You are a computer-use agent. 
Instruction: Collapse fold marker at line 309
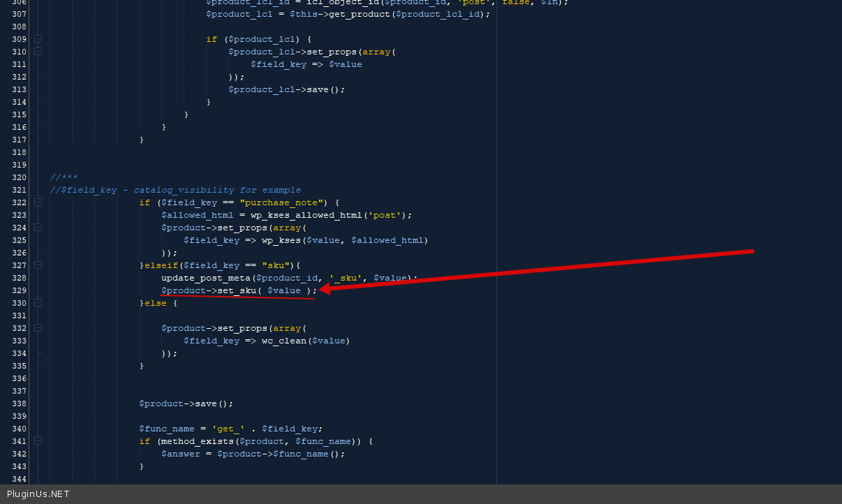click(38, 39)
